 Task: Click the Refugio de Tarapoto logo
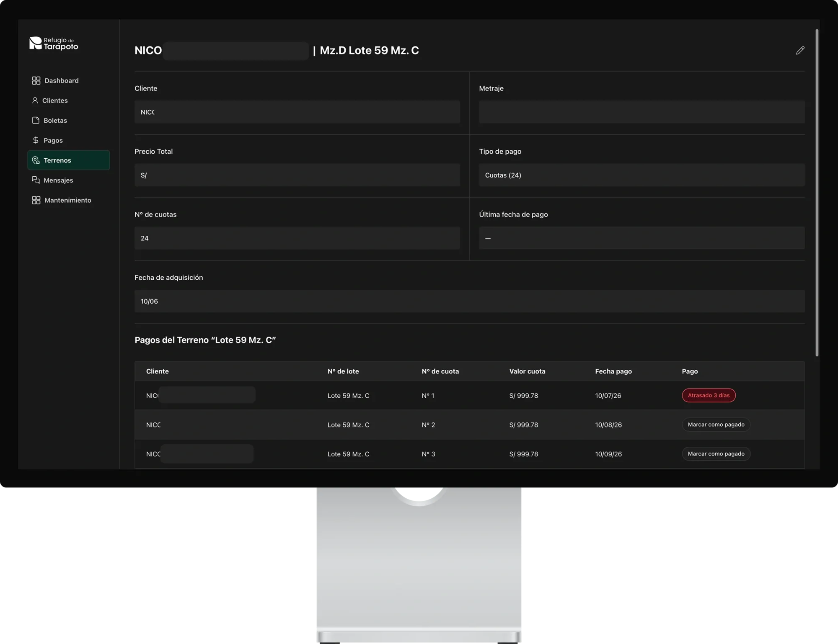tap(54, 43)
